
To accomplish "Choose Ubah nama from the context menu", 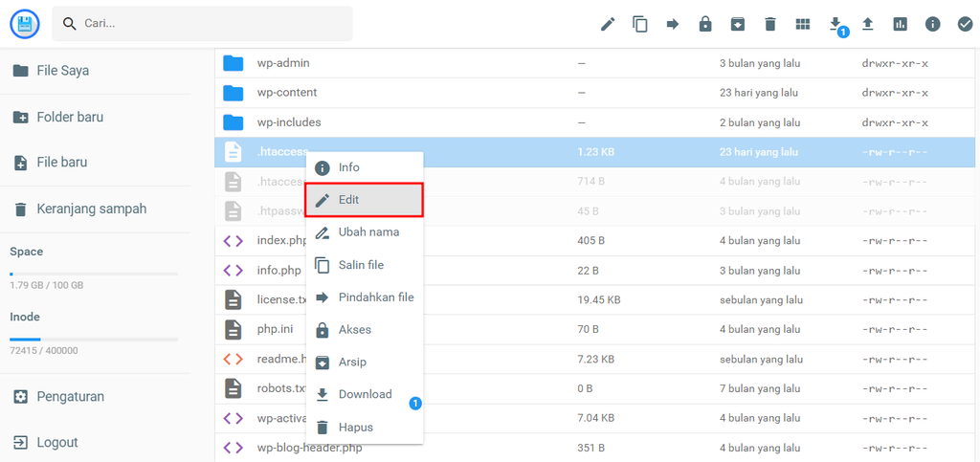I will coord(365,232).
